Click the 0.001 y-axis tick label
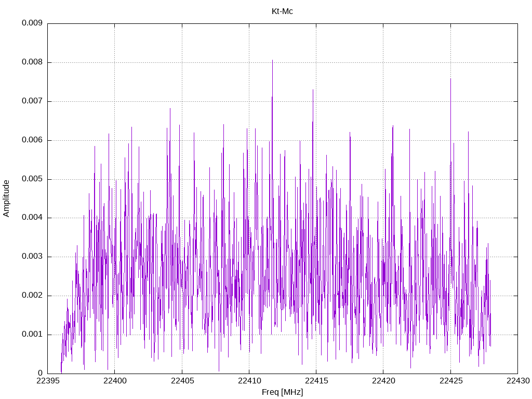The height and width of the screenshot is (399, 532). tap(32, 334)
